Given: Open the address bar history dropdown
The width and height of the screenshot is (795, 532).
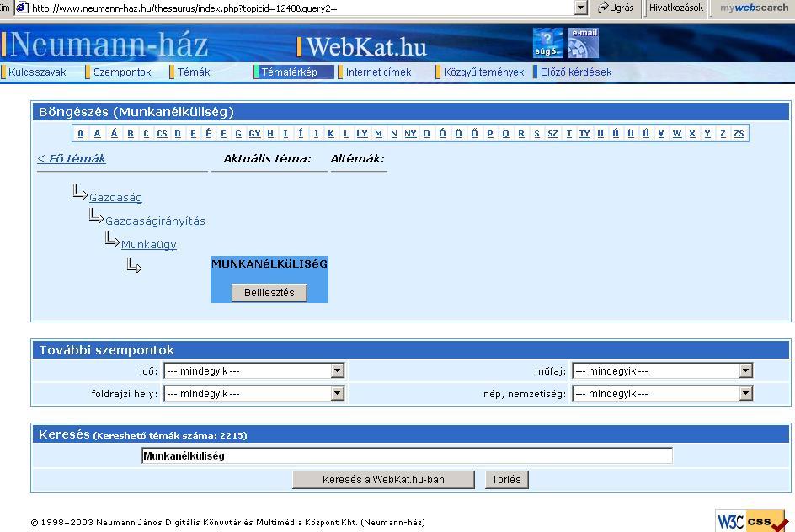Looking at the screenshot, I should coord(581,8).
